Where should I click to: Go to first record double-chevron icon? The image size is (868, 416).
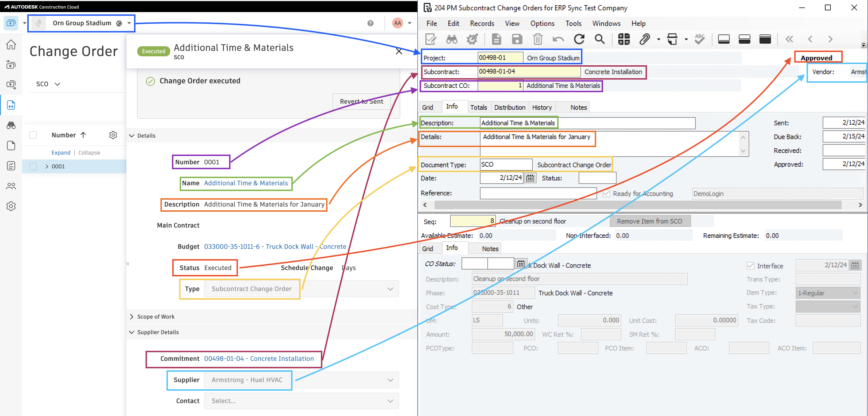(789, 39)
